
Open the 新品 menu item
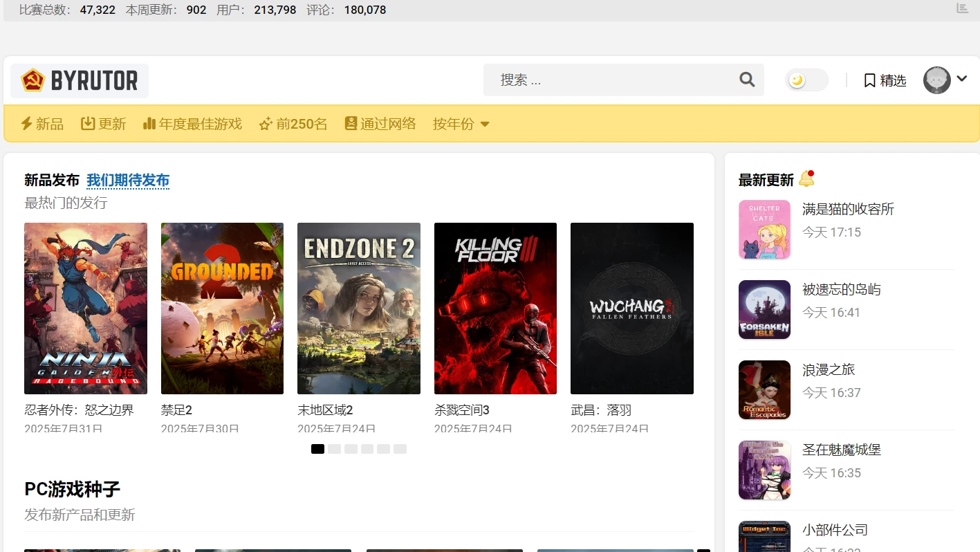click(42, 124)
